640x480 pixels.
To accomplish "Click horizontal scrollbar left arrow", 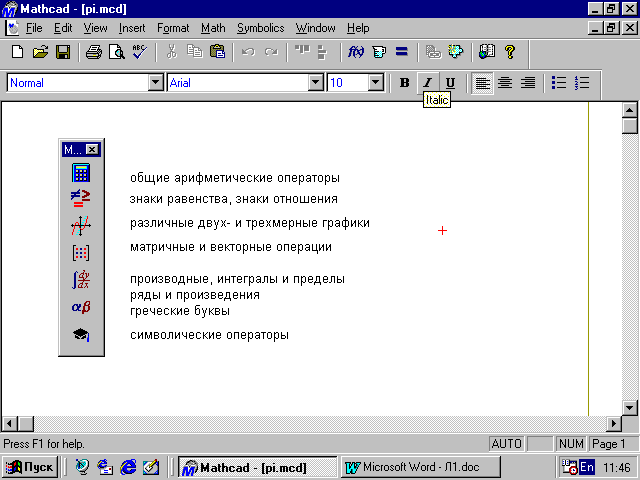I will pos(10,424).
